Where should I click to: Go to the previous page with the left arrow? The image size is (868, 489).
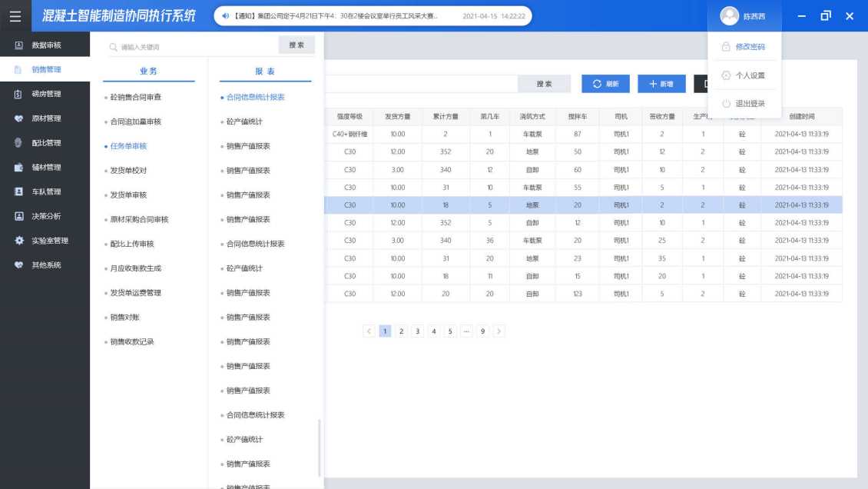coord(369,331)
